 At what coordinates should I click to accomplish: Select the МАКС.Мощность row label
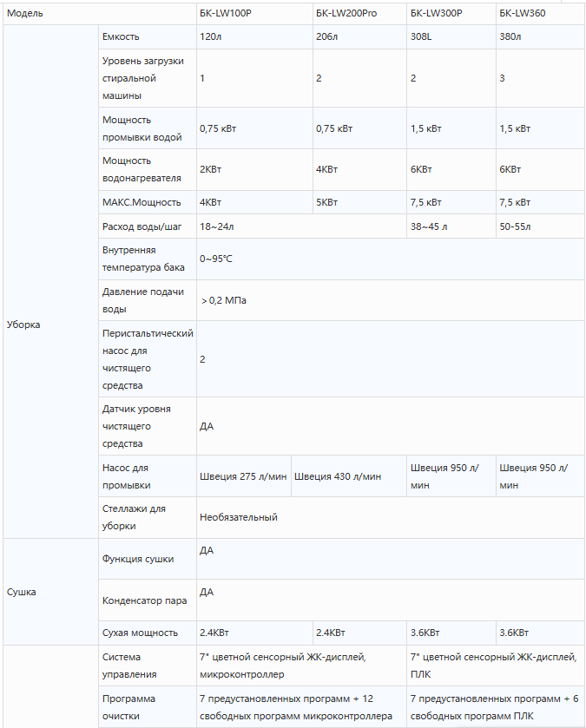[148, 202]
